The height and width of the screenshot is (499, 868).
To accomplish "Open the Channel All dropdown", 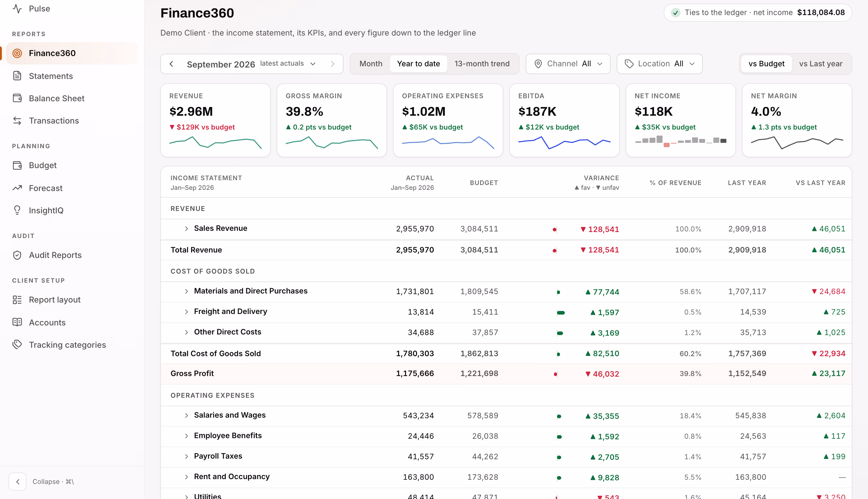I will [x=568, y=64].
